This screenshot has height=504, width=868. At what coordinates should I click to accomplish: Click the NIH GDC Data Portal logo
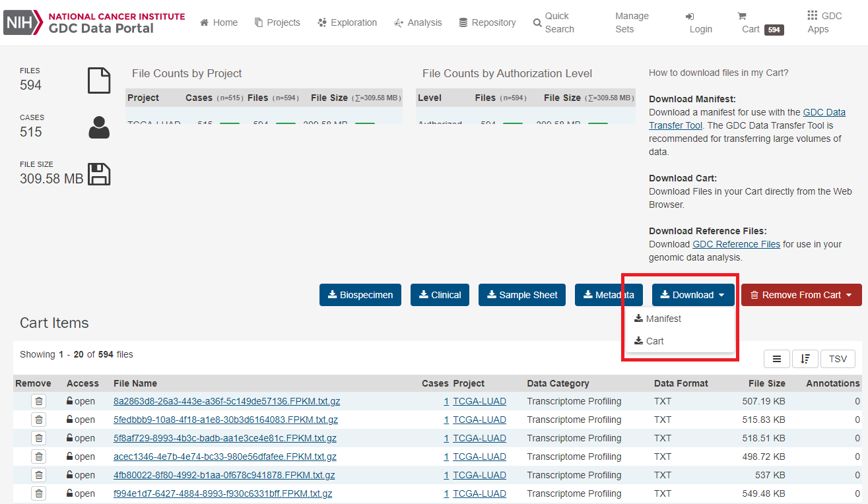pyautogui.click(x=94, y=22)
